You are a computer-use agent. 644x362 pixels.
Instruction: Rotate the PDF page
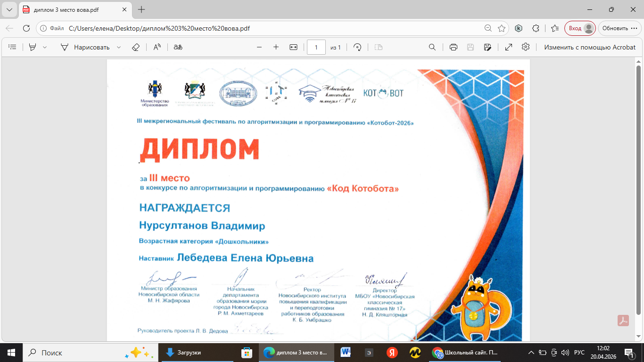[357, 47]
